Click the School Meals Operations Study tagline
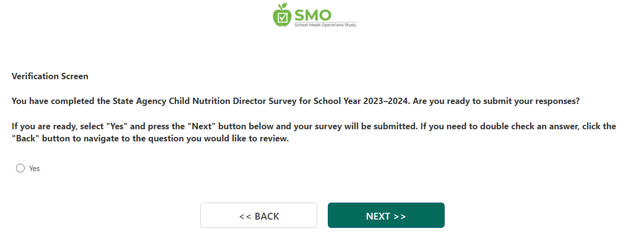This screenshot has height=240, width=644. (325, 25)
